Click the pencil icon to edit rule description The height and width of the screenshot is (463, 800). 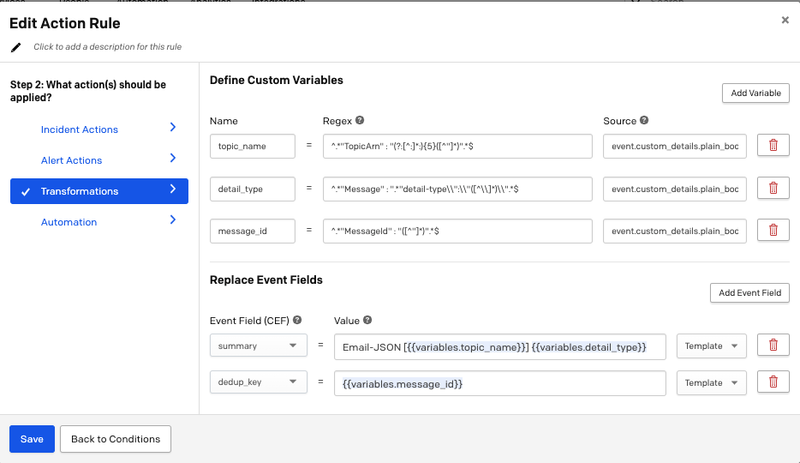pos(15,47)
